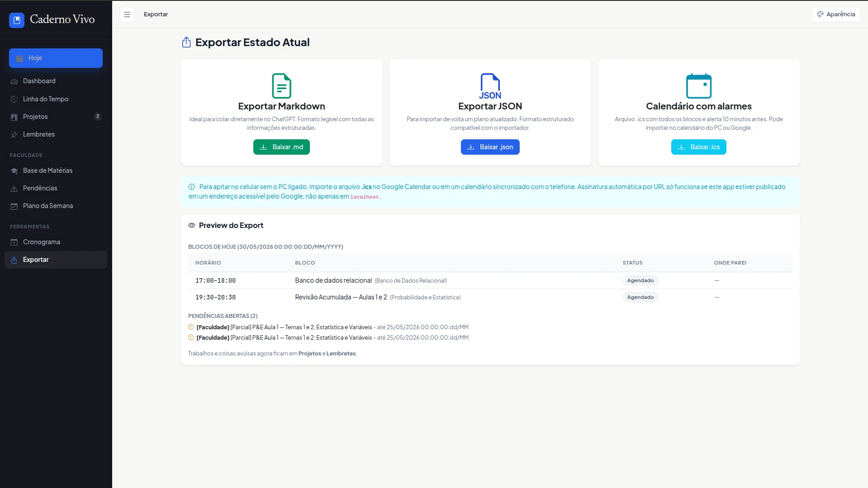
Task: Open Projetos in the sidebar
Action: [x=56, y=117]
